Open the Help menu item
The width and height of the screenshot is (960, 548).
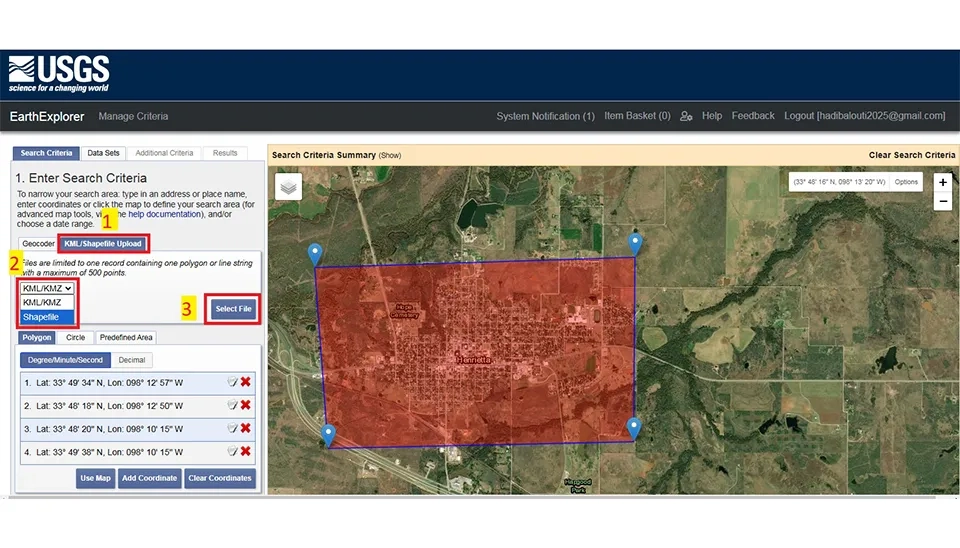click(711, 116)
